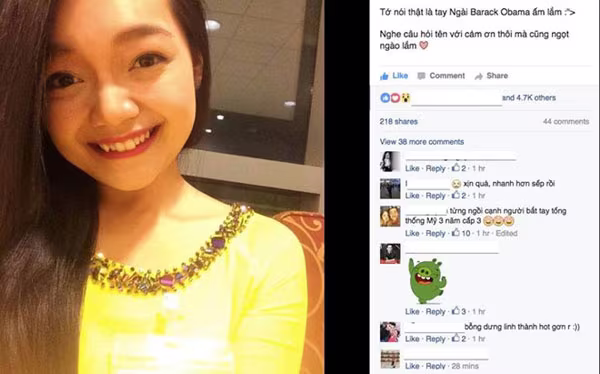
Task: Click thumbs-up count on comment with 10 likes
Action: [461, 233]
